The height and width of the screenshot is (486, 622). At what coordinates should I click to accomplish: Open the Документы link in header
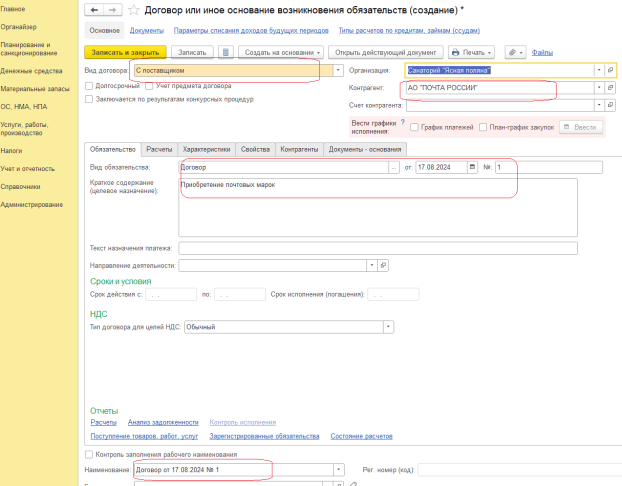(x=147, y=31)
